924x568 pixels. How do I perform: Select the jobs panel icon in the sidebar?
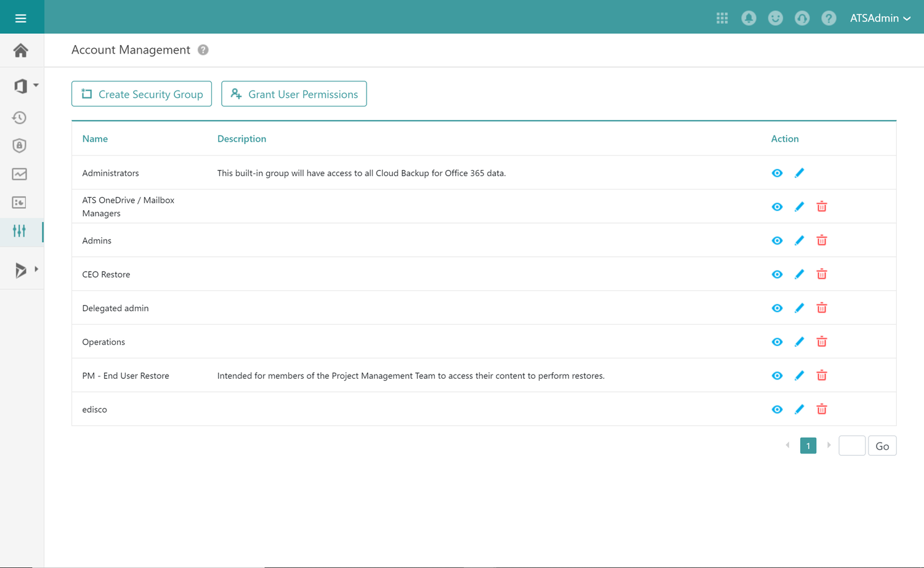19,202
